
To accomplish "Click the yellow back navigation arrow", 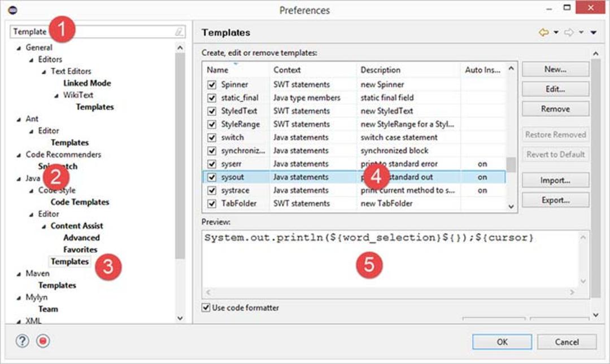I will pos(544,32).
